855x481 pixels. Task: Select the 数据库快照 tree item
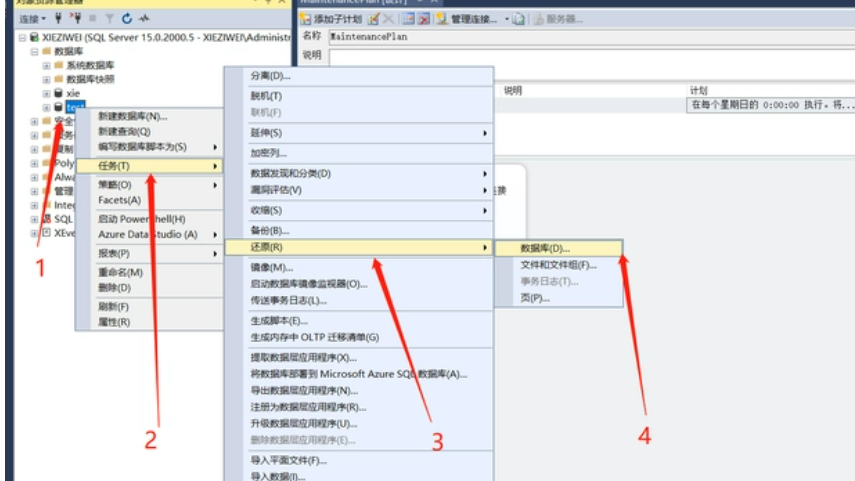point(91,80)
